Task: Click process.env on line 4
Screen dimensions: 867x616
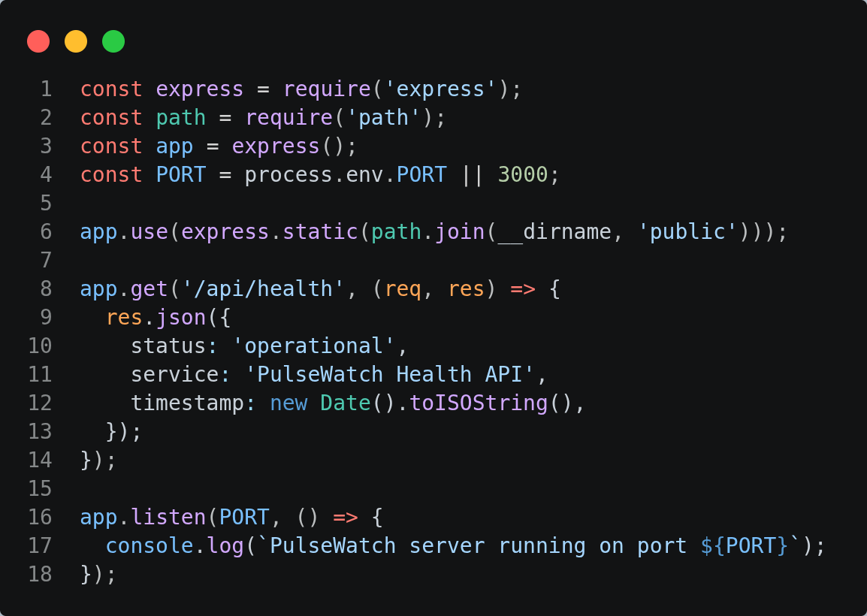Action: pos(314,175)
